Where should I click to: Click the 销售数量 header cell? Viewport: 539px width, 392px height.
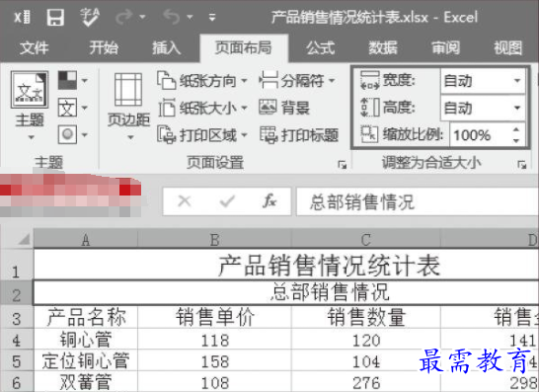[x=366, y=317]
